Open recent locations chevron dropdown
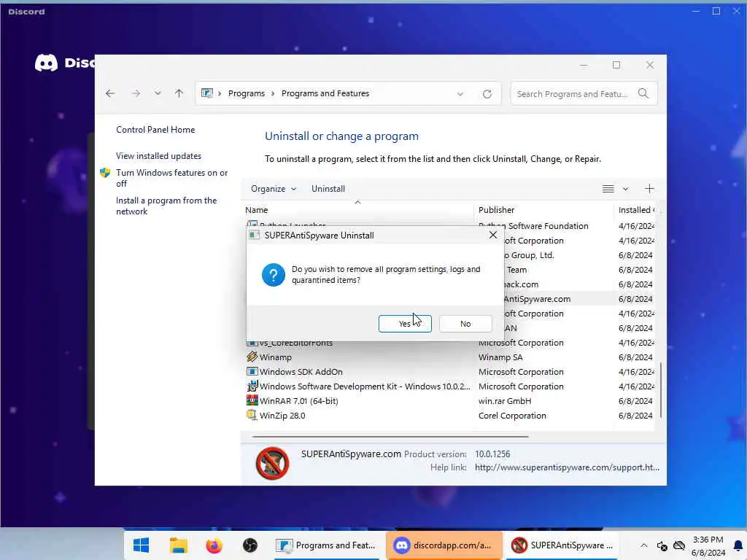747x560 pixels. [x=158, y=93]
